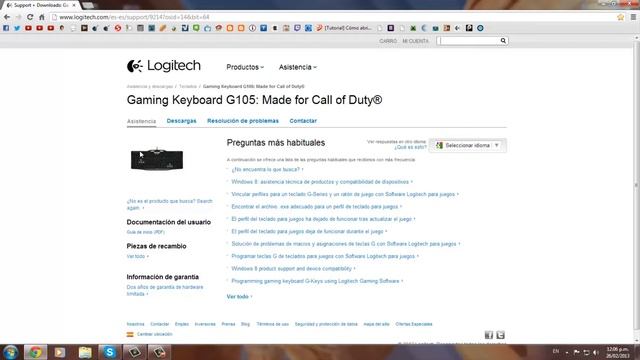Screen dimensions: 640x360
Task: Click the browser address bar
Action: click(x=333, y=17)
